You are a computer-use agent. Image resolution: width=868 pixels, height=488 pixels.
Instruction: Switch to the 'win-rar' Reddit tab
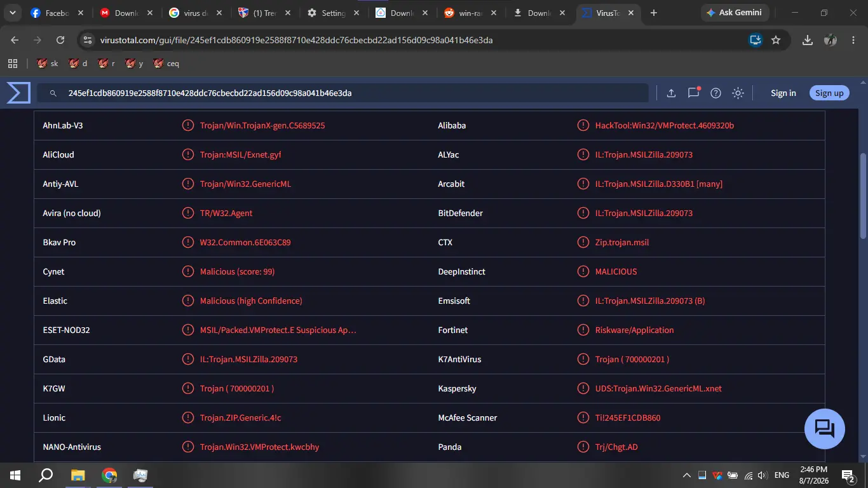click(470, 13)
